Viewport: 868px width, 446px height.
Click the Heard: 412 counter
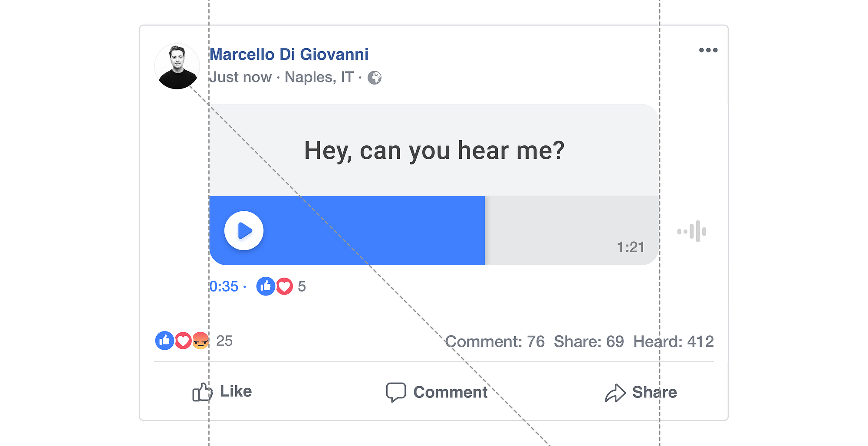point(674,341)
